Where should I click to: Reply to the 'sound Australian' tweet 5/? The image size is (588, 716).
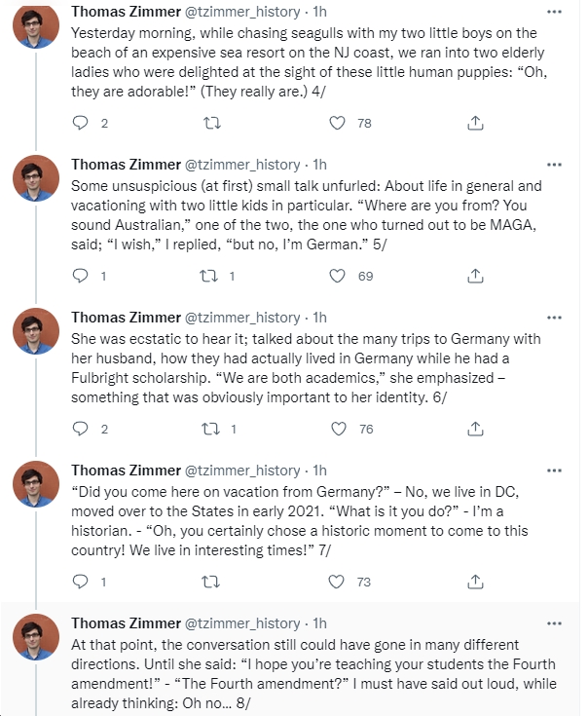click(x=81, y=276)
